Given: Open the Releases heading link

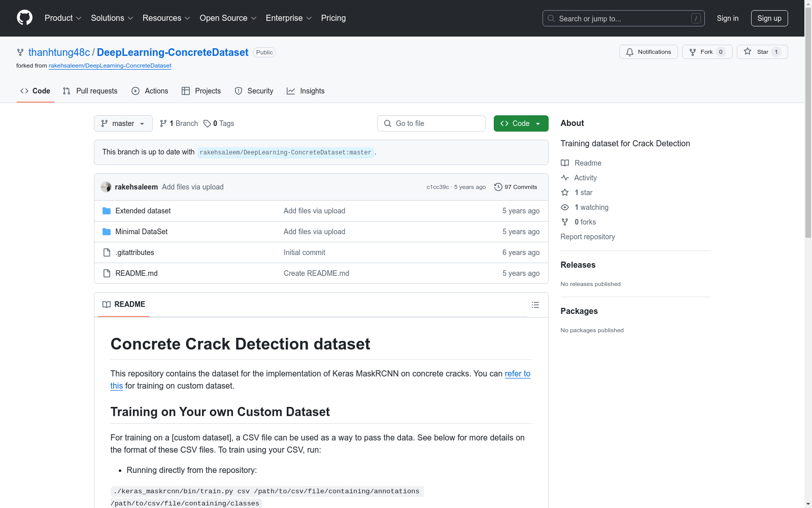Looking at the screenshot, I should (x=578, y=265).
